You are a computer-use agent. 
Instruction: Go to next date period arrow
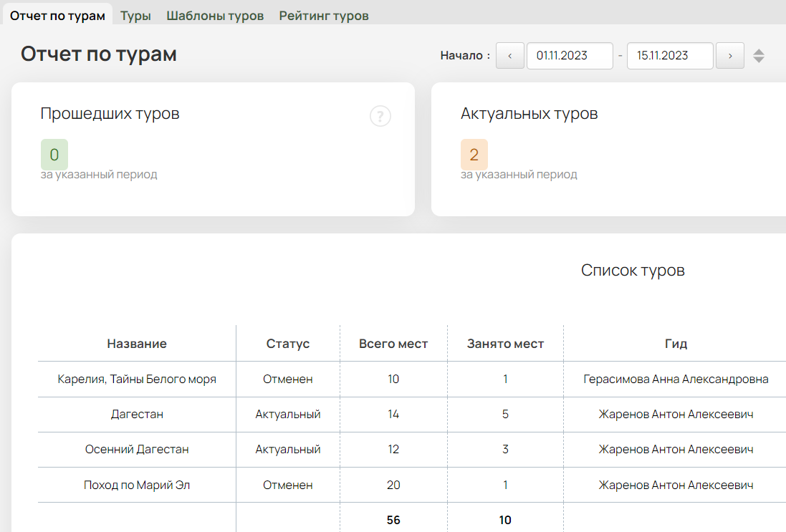(x=730, y=56)
